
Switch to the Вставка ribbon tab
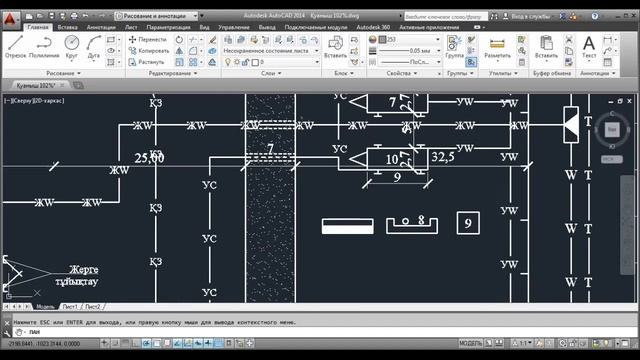pyautogui.click(x=67, y=27)
